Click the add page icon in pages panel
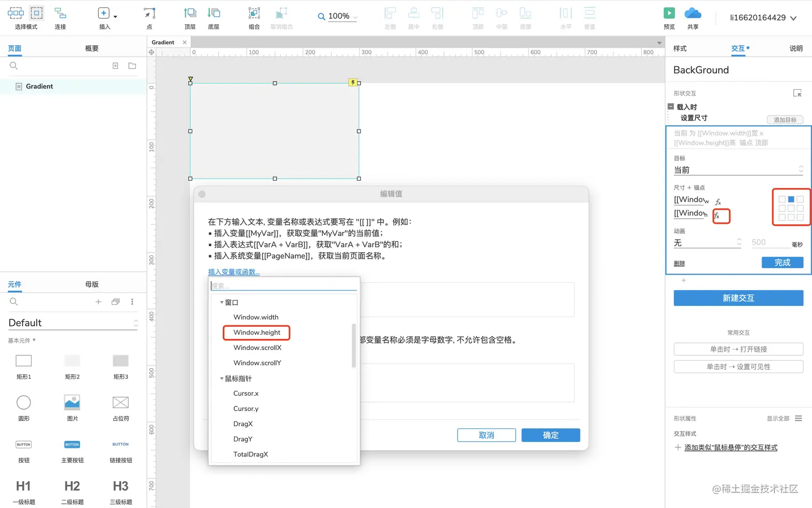The image size is (812, 508). [115, 66]
